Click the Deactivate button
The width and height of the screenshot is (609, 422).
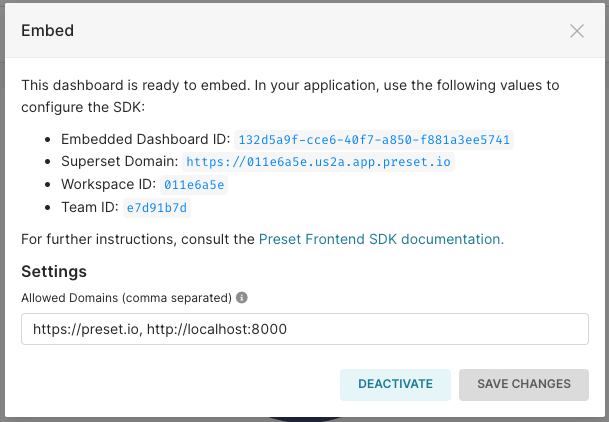pos(395,384)
